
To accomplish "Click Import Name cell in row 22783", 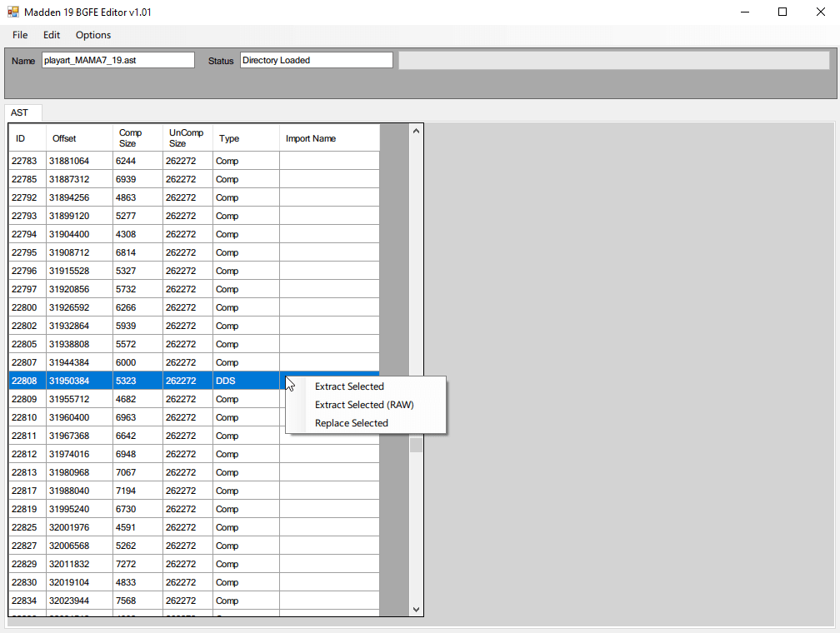I will (329, 161).
